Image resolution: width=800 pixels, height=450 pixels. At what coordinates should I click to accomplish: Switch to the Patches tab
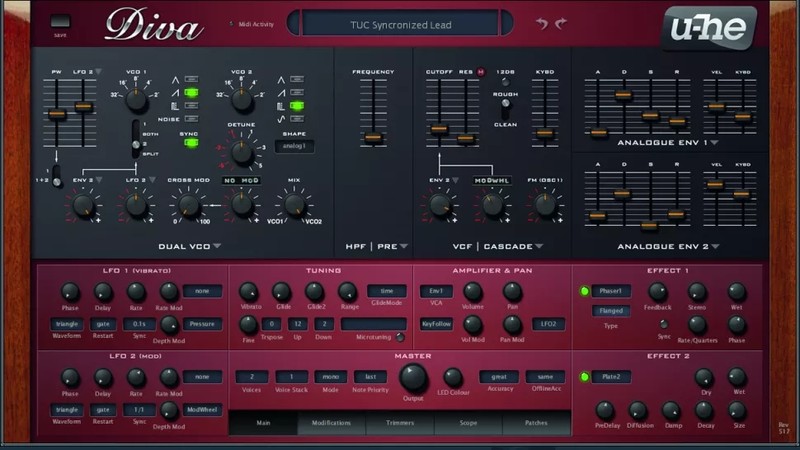536,423
